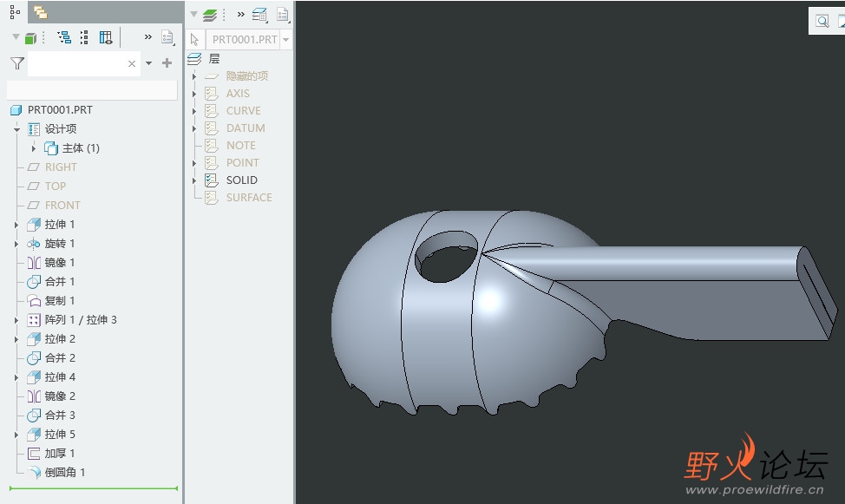
Task: Expand the AXIS layer
Action: [194, 94]
